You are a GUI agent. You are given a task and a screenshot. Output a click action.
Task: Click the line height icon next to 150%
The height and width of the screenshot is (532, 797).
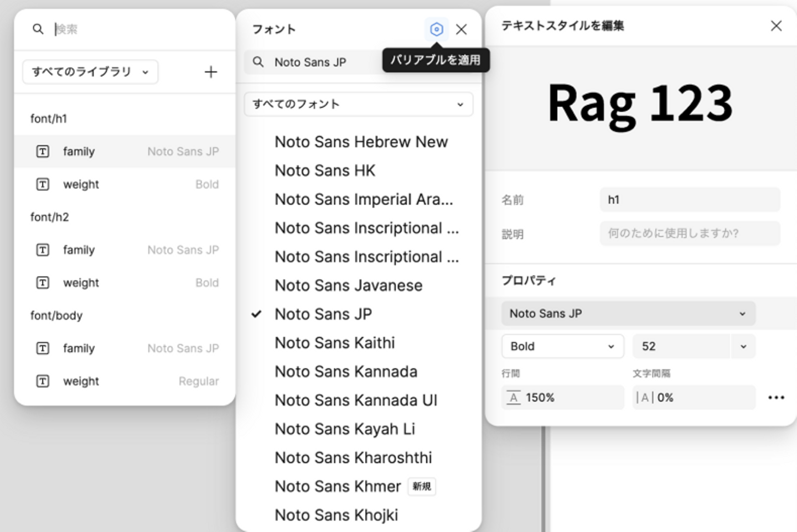pyautogui.click(x=514, y=398)
